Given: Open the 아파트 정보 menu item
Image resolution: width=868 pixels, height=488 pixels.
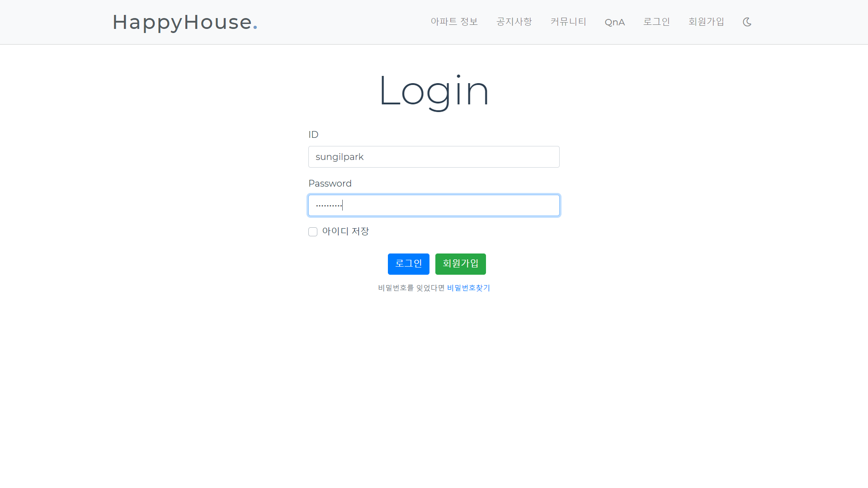Looking at the screenshot, I should click(x=454, y=22).
